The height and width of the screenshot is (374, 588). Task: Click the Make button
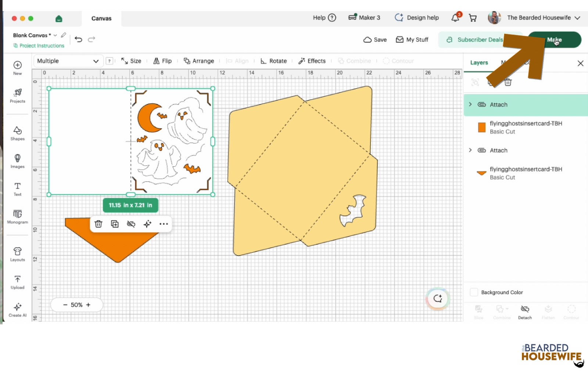pyautogui.click(x=555, y=40)
